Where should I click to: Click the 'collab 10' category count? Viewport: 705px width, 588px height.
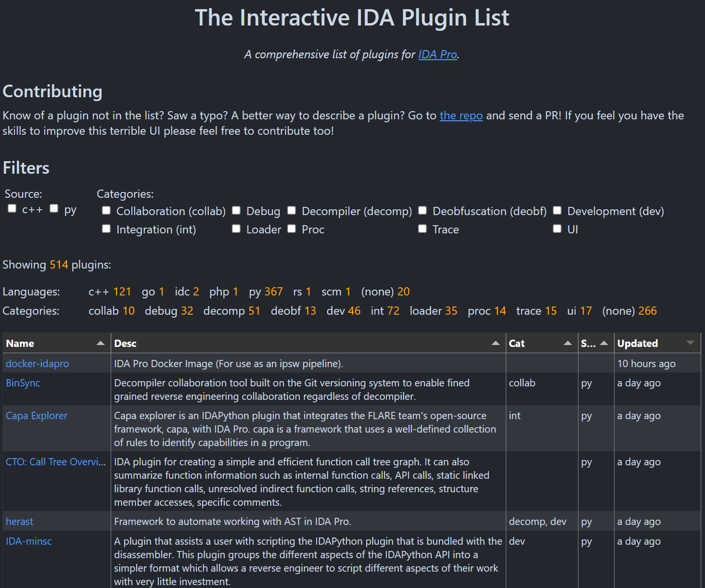coord(112,311)
